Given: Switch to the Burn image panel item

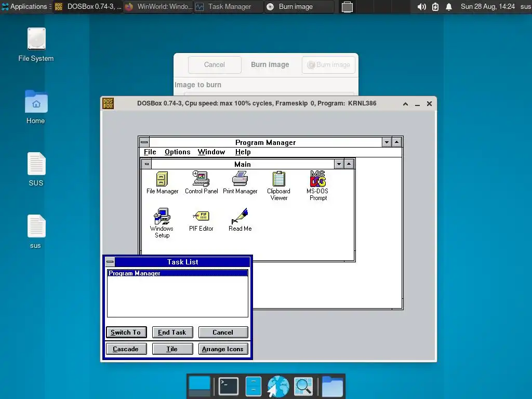Looking at the screenshot, I should pyautogui.click(x=299, y=6).
